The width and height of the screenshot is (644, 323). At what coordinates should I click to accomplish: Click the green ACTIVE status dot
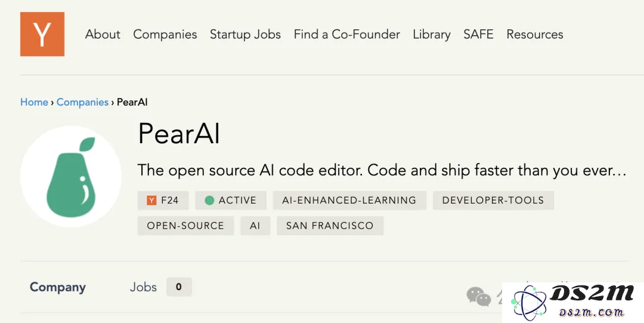pyautogui.click(x=209, y=201)
